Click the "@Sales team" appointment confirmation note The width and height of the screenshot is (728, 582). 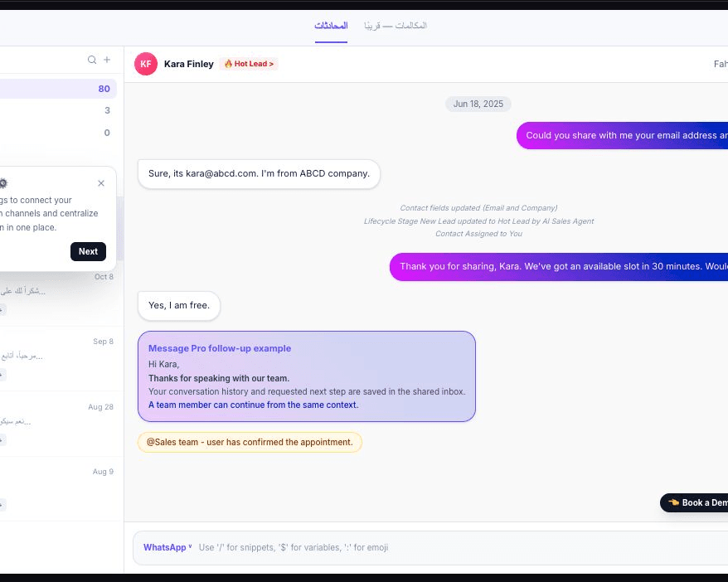click(x=250, y=442)
